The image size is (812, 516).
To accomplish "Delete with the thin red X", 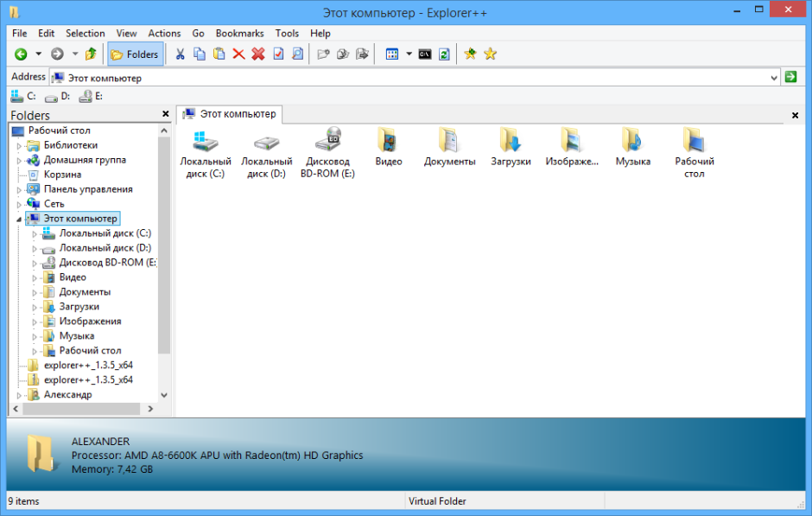I will click(x=238, y=54).
